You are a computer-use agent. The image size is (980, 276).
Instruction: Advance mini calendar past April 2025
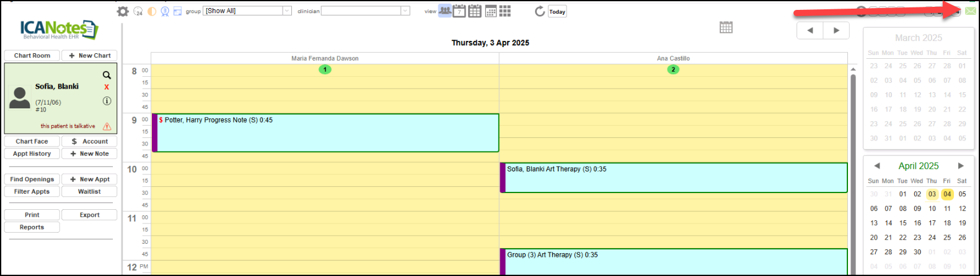(x=961, y=166)
